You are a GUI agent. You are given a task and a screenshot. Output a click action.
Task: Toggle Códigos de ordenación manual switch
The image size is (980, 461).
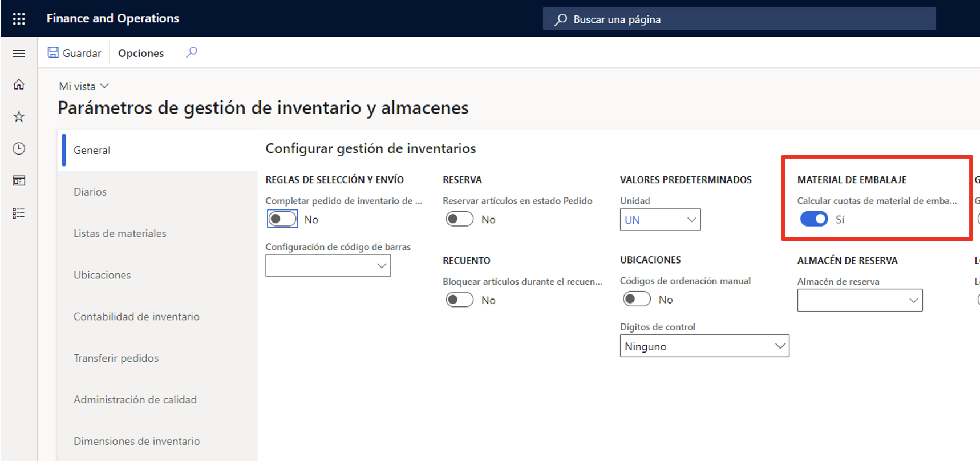(637, 299)
